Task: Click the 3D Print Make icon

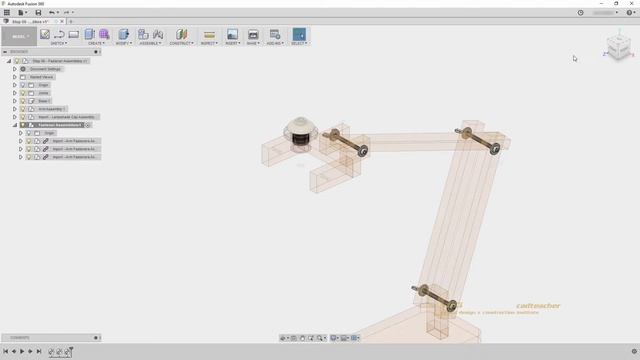Action: [x=253, y=34]
